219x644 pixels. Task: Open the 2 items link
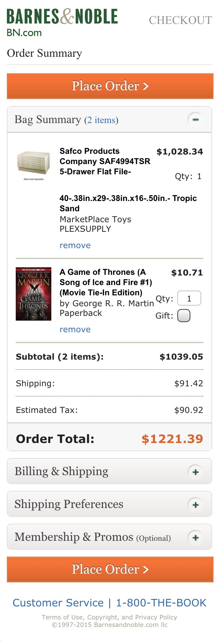coord(101,120)
